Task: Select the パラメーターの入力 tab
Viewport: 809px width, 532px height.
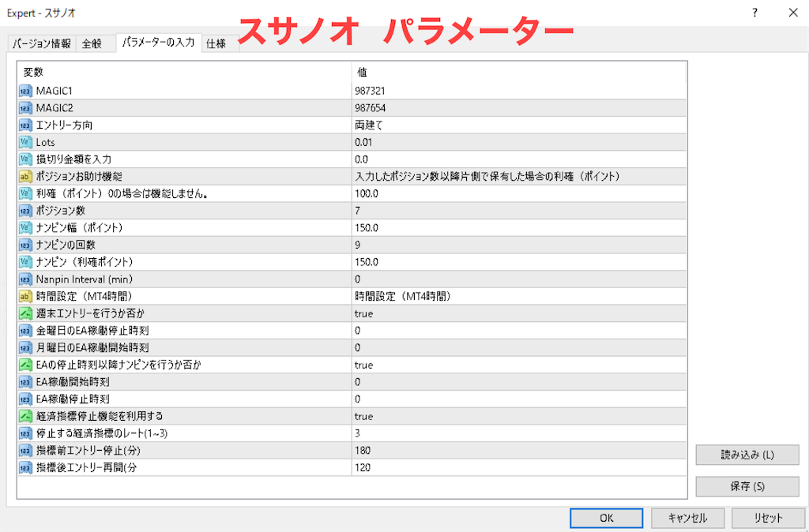Action: click(158, 43)
